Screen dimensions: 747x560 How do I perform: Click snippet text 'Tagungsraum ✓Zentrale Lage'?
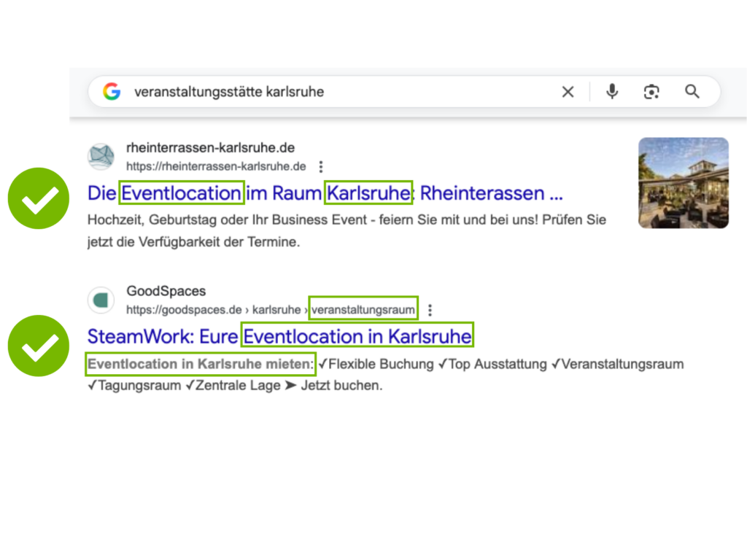pos(189,385)
